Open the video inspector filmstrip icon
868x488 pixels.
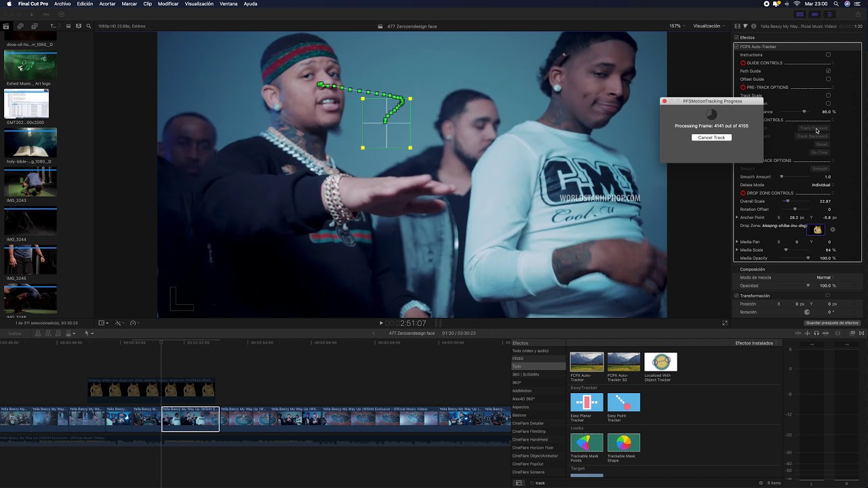pyautogui.click(x=737, y=26)
